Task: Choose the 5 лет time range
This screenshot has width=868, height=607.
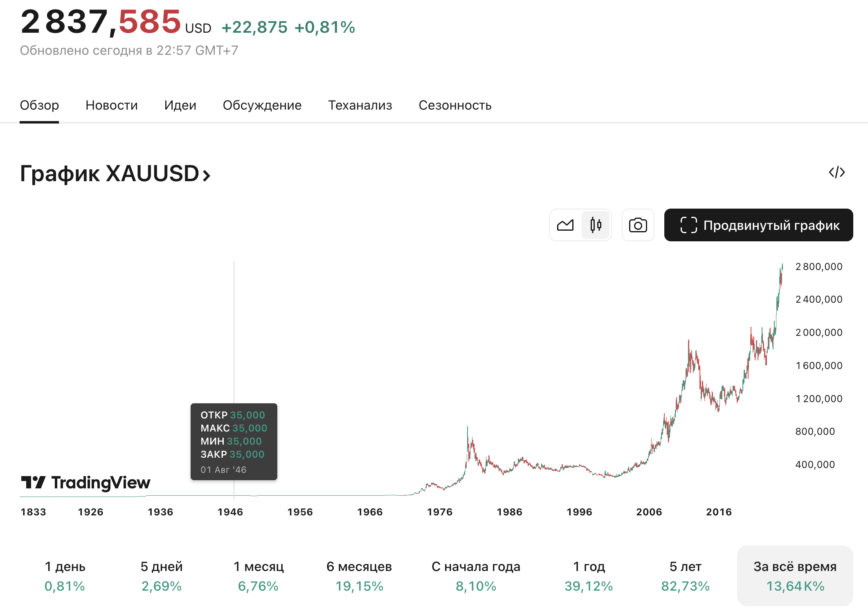Action: (x=685, y=576)
